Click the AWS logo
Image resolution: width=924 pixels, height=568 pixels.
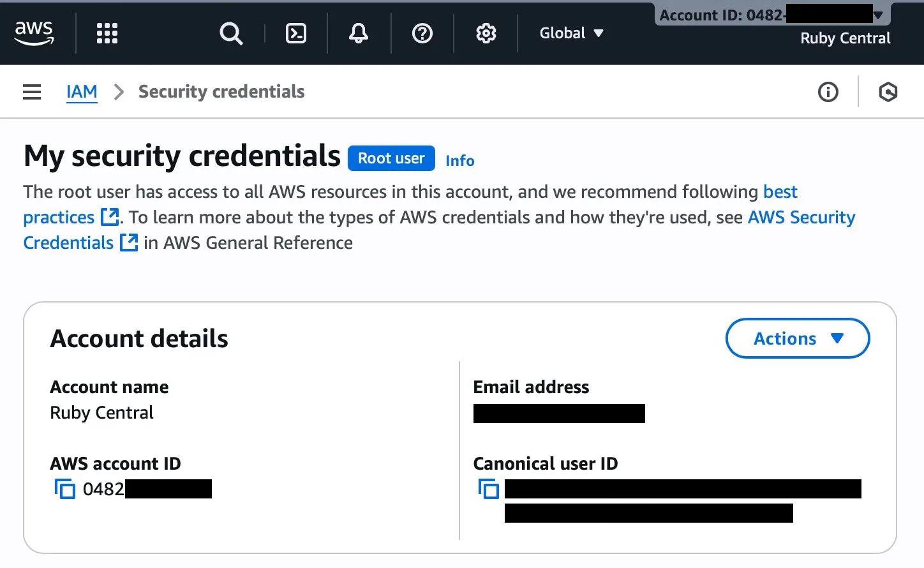click(x=34, y=33)
